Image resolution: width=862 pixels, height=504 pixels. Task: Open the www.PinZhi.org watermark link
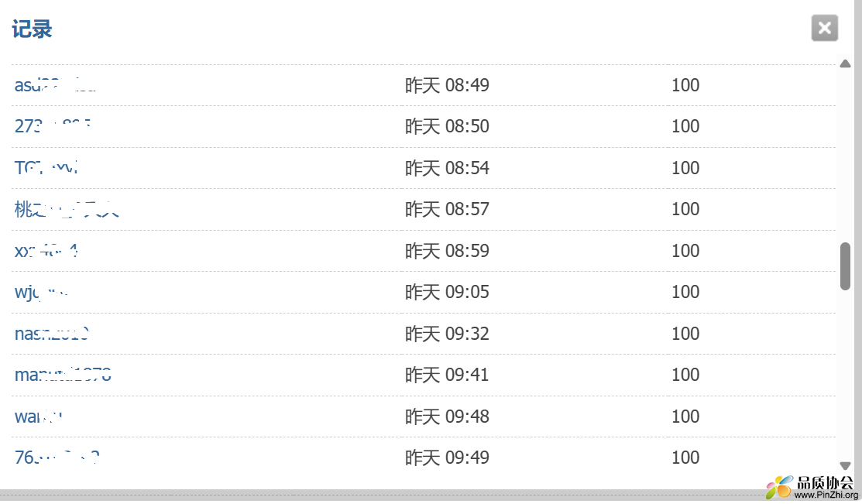pos(826,495)
